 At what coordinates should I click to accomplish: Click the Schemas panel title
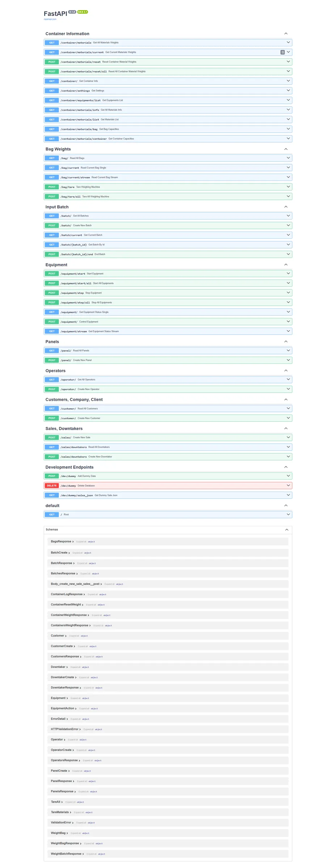pos(52,529)
